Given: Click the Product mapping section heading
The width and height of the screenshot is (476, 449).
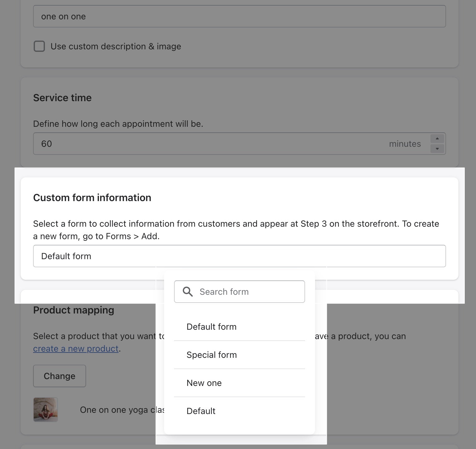Looking at the screenshot, I should 74,310.
